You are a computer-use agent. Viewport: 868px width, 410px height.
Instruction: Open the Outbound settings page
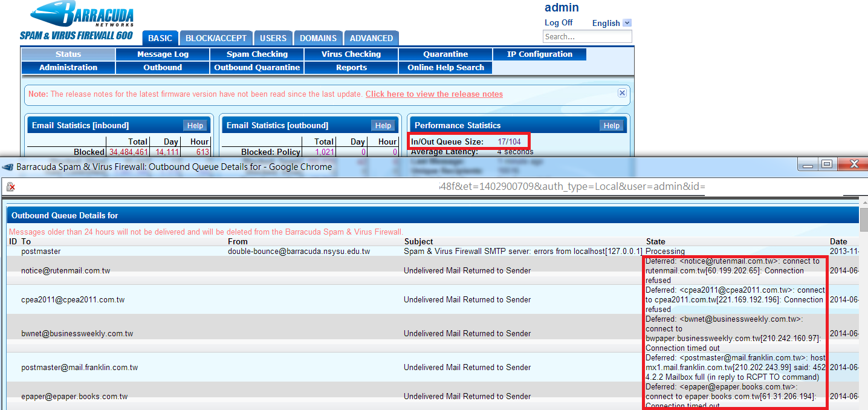click(163, 67)
